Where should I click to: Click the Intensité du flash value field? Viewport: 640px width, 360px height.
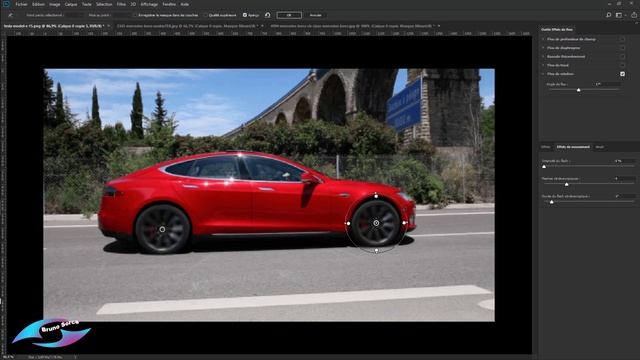pyautogui.click(x=624, y=161)
